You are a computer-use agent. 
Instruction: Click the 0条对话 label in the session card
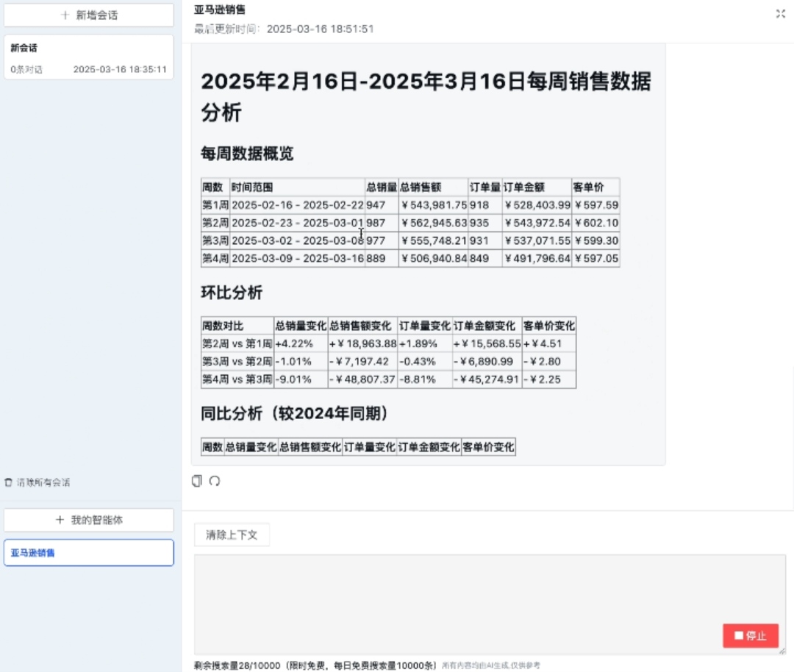coord(26,69)
